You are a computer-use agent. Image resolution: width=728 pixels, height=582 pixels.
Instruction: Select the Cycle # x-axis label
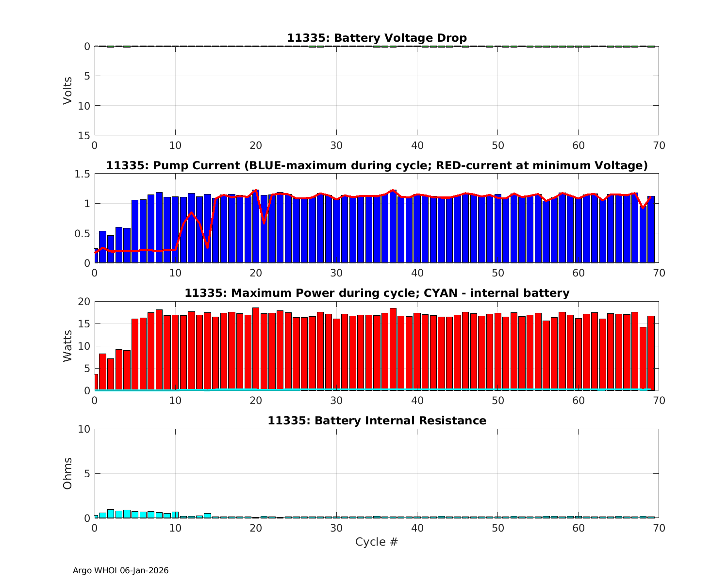(x=377, y=542)
